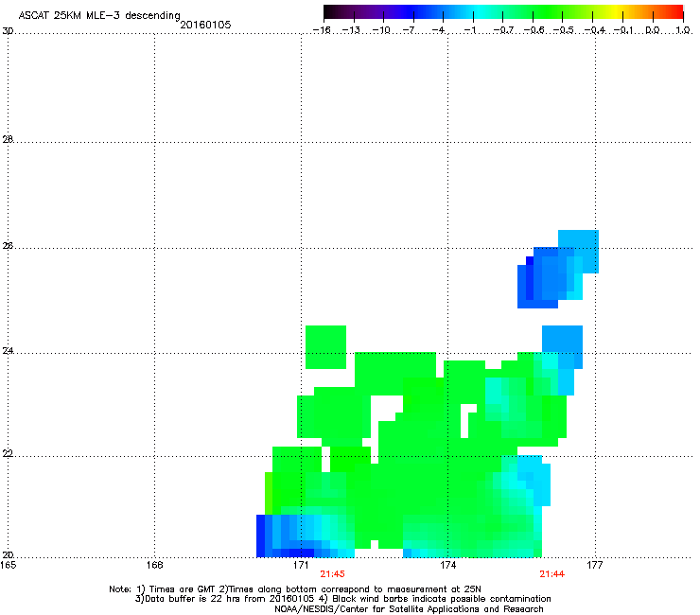Click the 'ASCAT 25KM MLE-3 descending' title
Image resolution: width=700 pixels, height=615 pixels.
click(x=99, y=15)
